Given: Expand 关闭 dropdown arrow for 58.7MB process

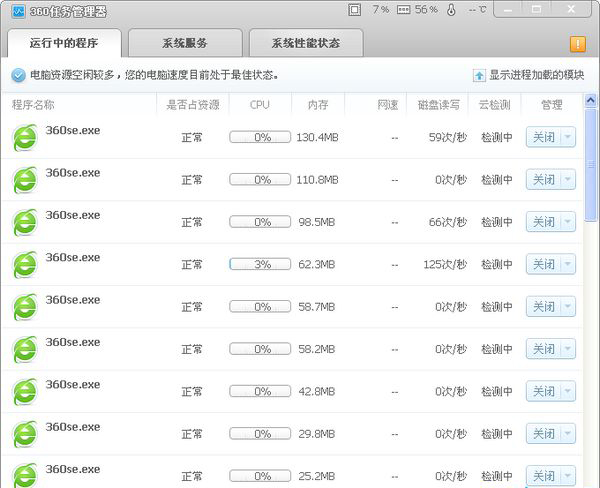Looking at the screenshot, I should [x=568, y=306].
